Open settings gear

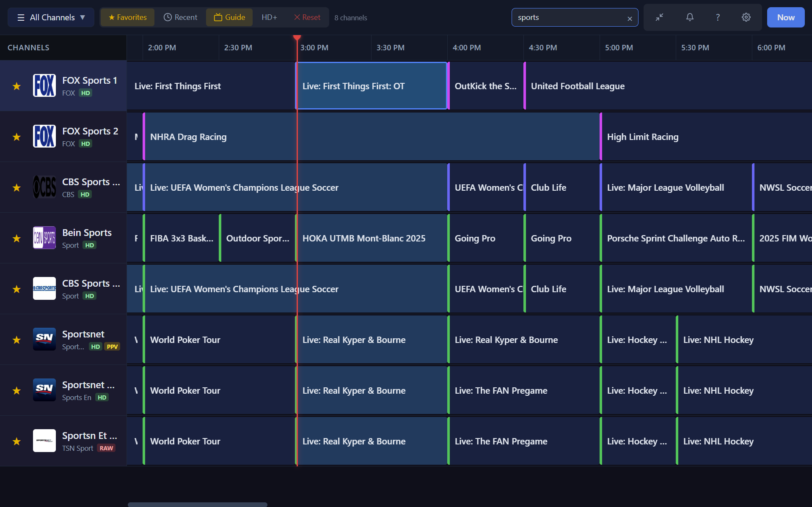point(746,17)
